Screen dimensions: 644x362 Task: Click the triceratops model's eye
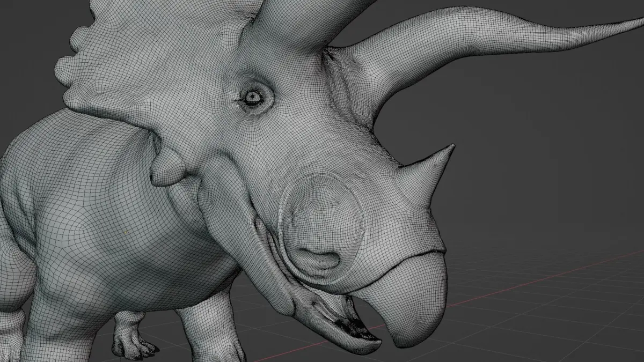coord(253,97)
